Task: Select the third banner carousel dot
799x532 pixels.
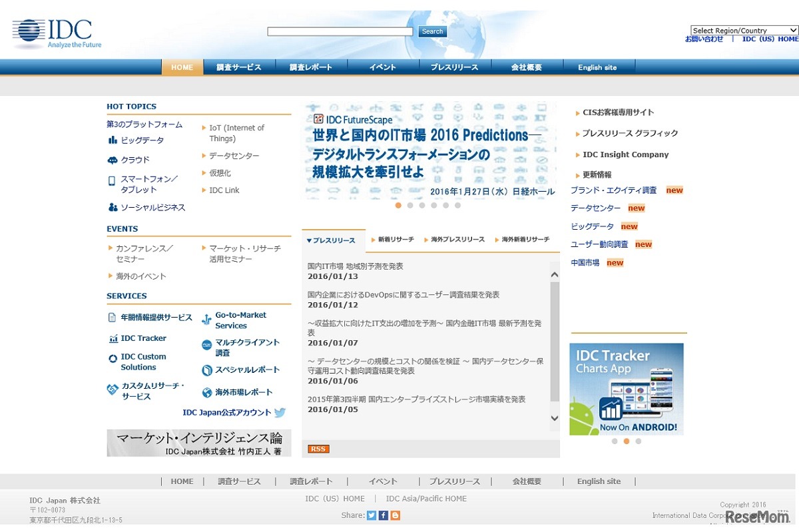Action: click(422, 206)
